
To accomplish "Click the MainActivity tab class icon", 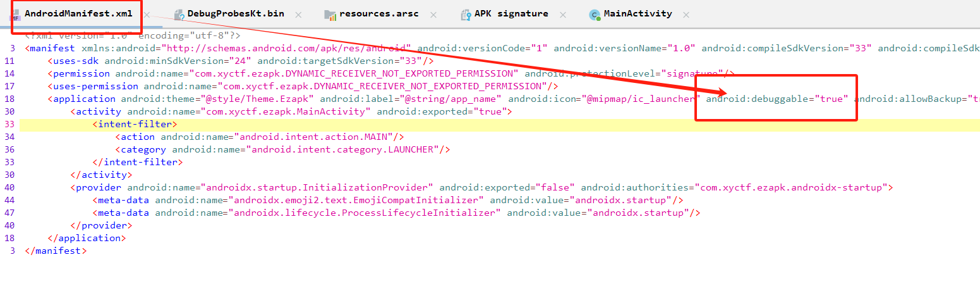I will coord(594,15).
